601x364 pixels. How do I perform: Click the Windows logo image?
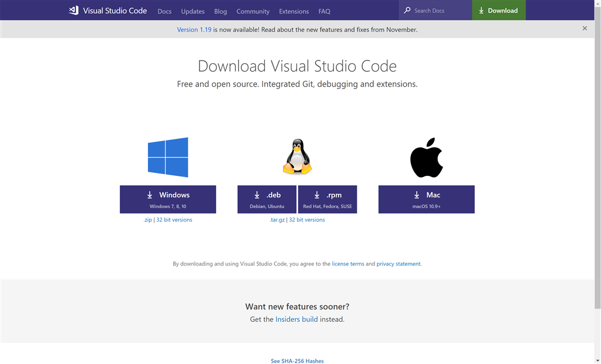click(x=168, y=157)
